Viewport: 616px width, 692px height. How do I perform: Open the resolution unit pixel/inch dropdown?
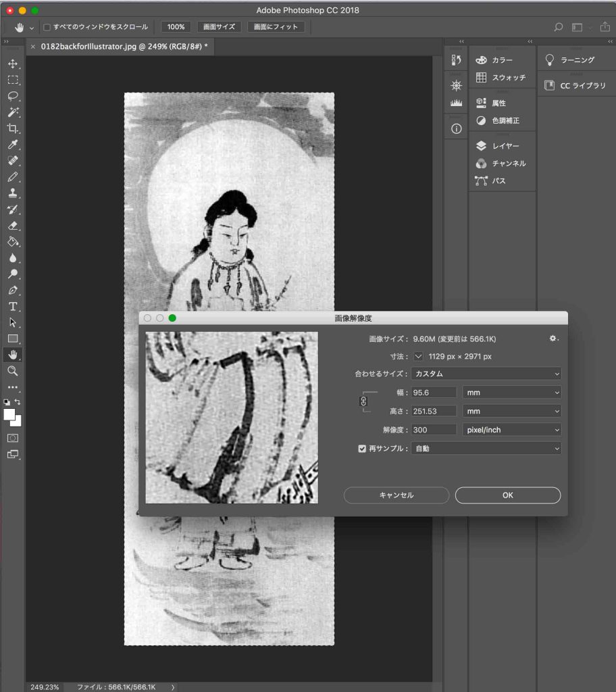point(511,430)
